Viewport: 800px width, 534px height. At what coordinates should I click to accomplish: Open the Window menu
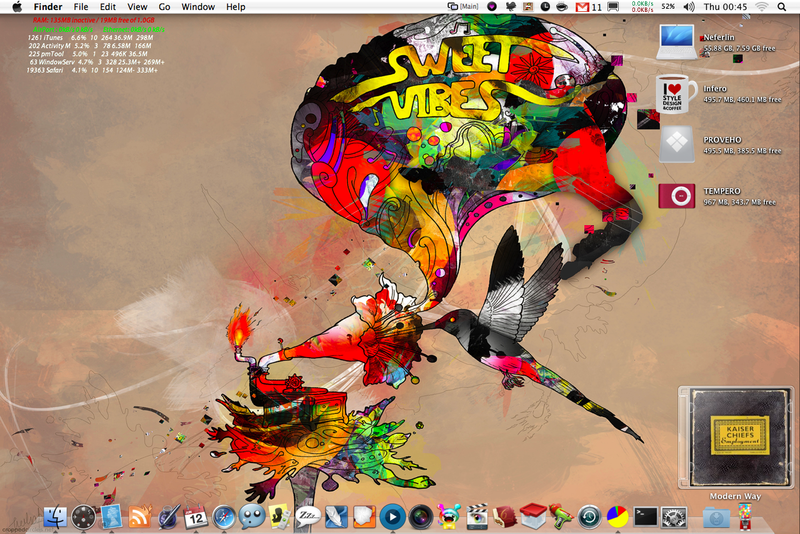point(198,7)
